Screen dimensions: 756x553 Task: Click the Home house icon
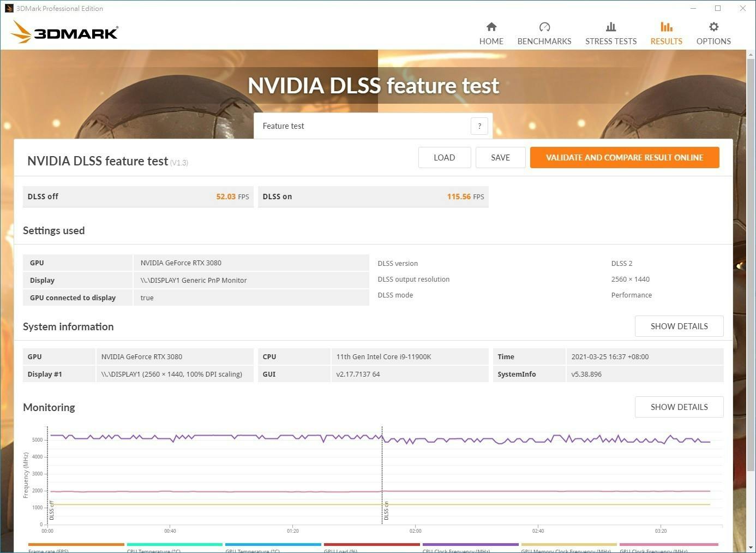pyautogui.click(x=491, y=27)
